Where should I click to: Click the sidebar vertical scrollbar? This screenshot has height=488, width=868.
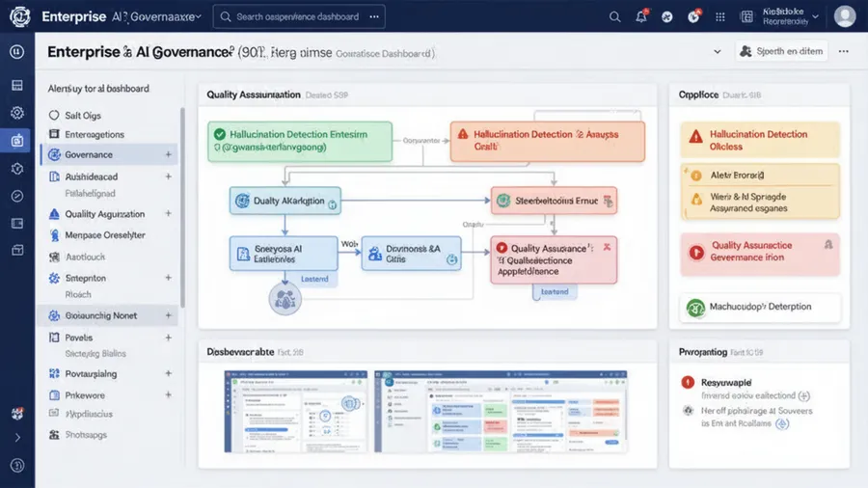tap(182, 207)
